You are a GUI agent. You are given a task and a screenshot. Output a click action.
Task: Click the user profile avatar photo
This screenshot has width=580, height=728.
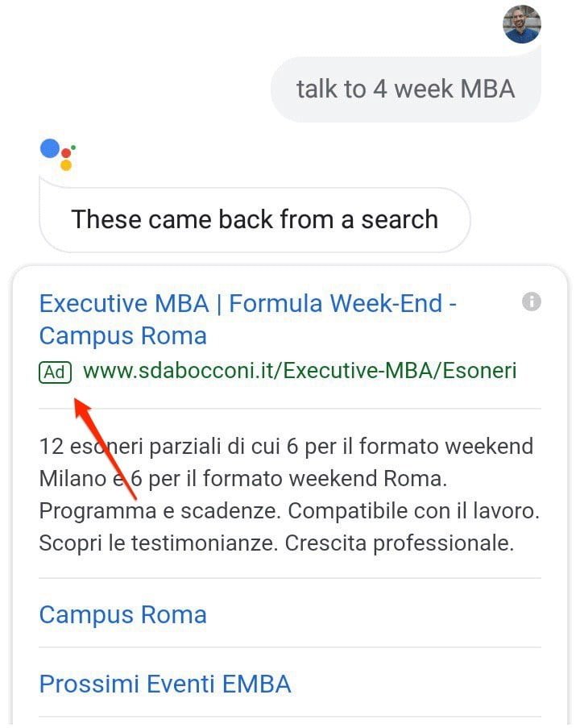522,24
